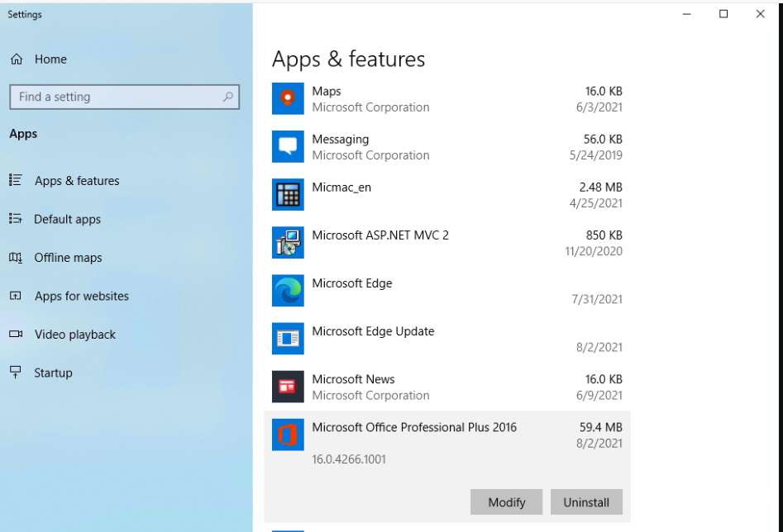Click the Office version number 16.0.4266.1001

pos(349,459)
